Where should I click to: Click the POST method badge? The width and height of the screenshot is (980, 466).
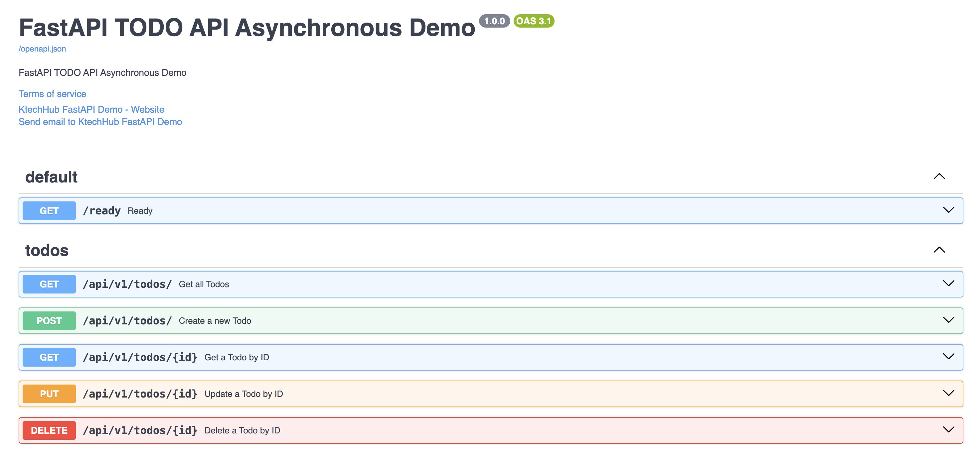[49, 320]
